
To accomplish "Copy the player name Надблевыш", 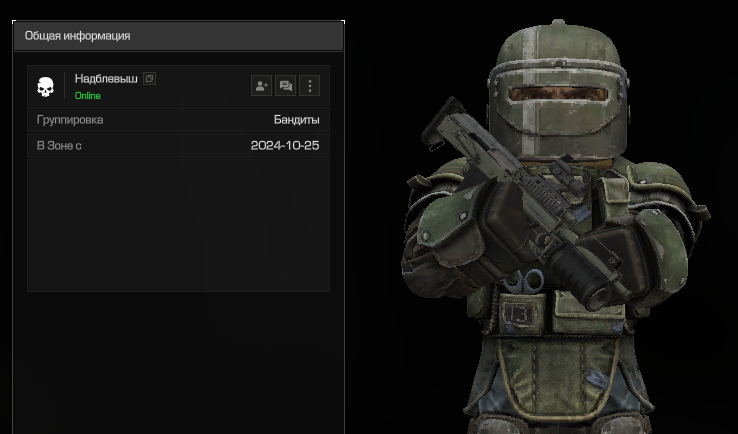I will pyautogui.click(x=149, y=79).
